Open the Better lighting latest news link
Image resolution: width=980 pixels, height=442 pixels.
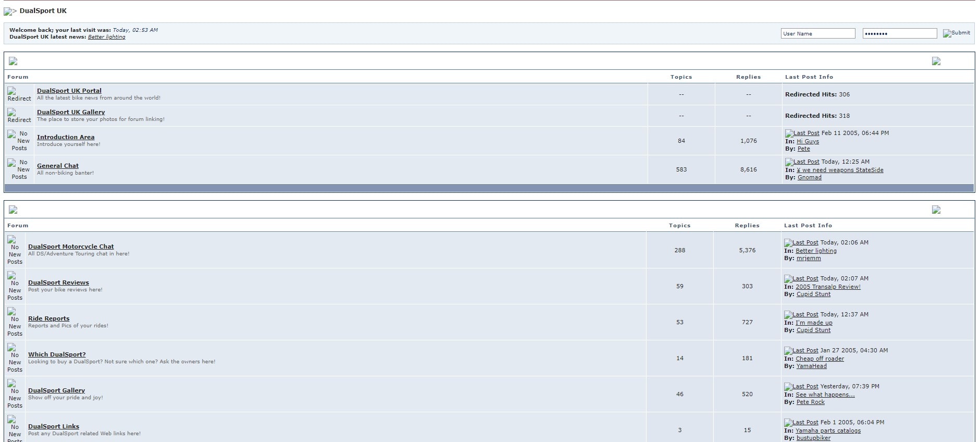tap(106, 37)
